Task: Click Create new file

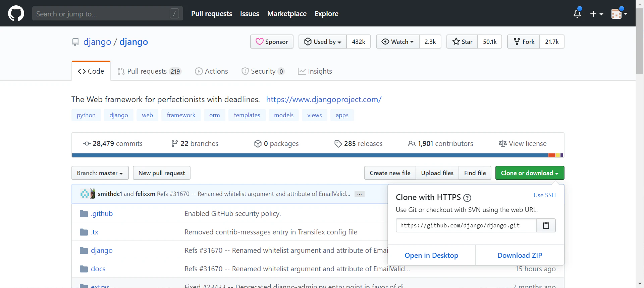Action: 390,173
